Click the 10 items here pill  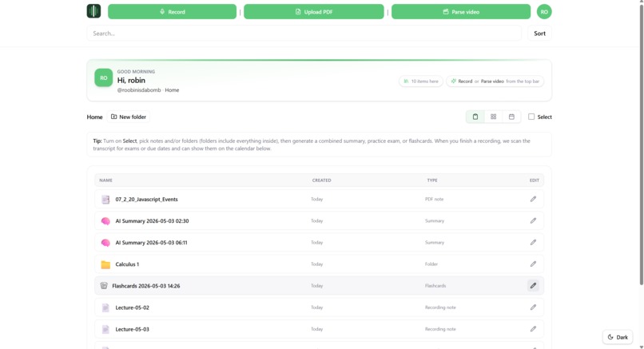pyautogui.click(x=421, y=81)
